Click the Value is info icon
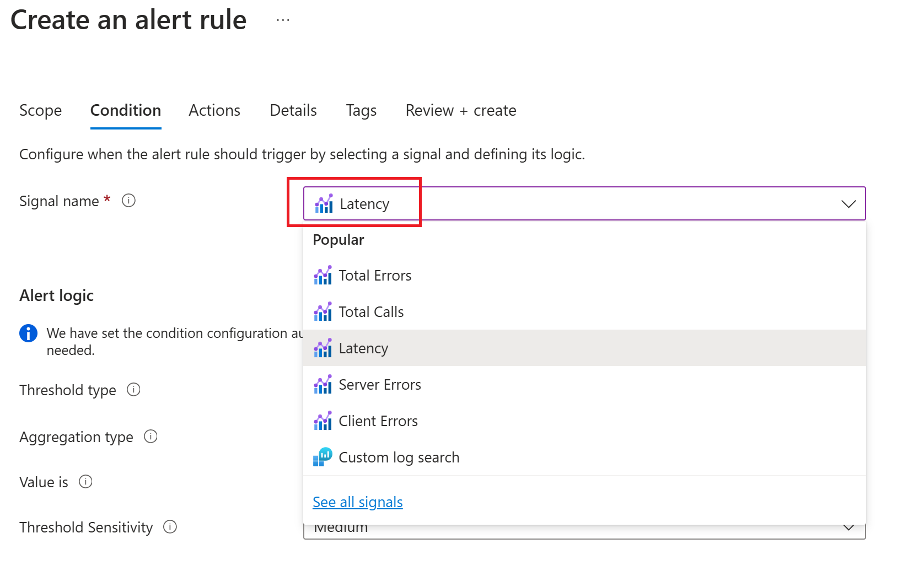Viewport: 924px width, 576px height. (x=85, y=482)
